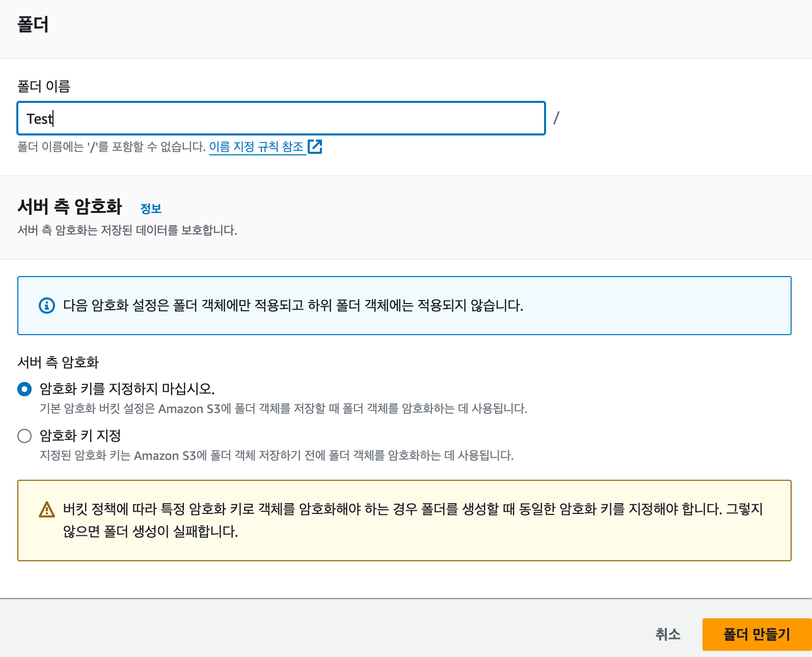Click the 폴더 heading text
Image resolution: width=812 pixels, height=657 pixels.
point(33,24)
